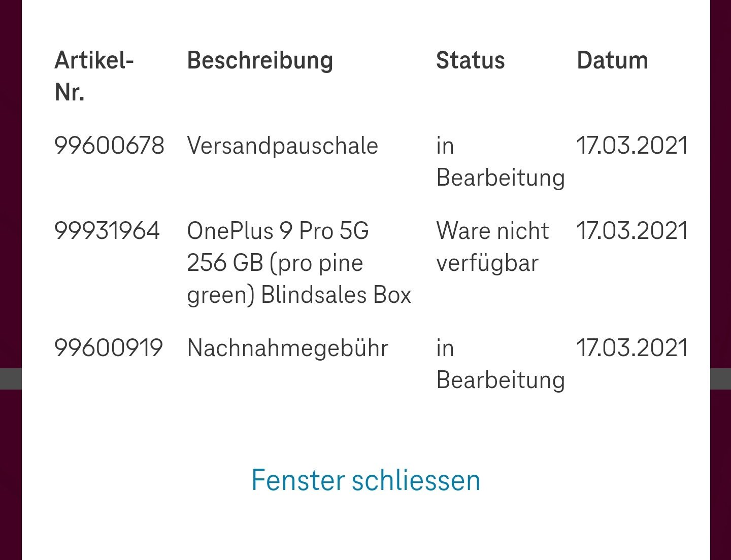Viewport: 731px width, 560px height.
Task: Select the Versandpauschale description
Action: [x=282, y=146]
